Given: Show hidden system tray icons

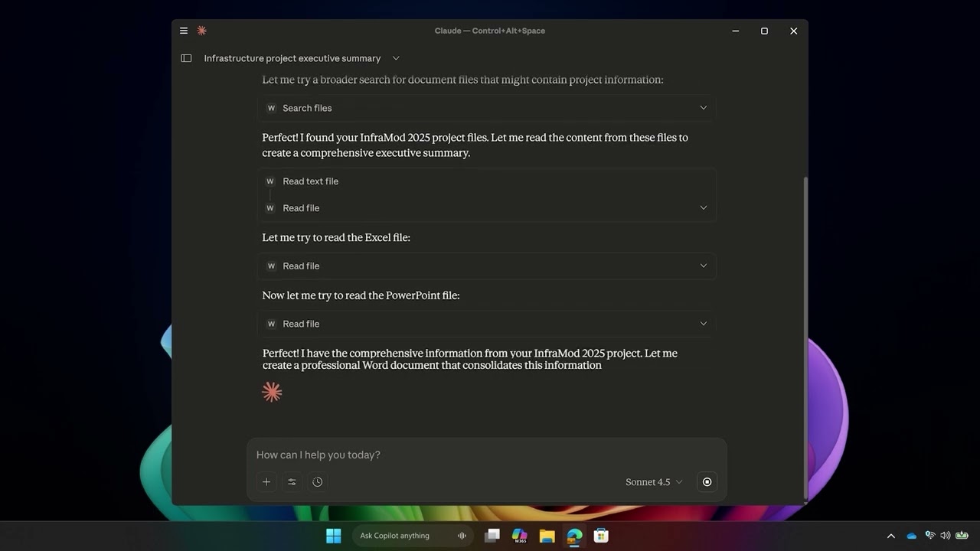Looking at the screenshot, I should point(890,536).
